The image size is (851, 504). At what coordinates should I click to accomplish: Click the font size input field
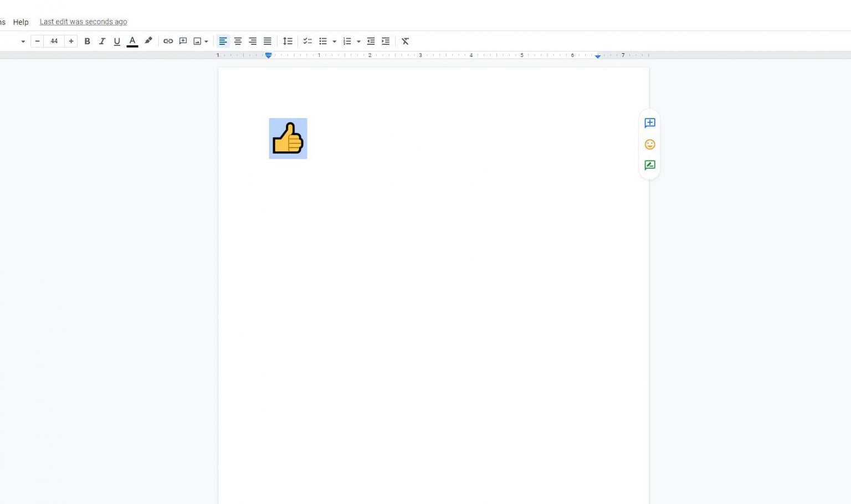pos(54,41)
